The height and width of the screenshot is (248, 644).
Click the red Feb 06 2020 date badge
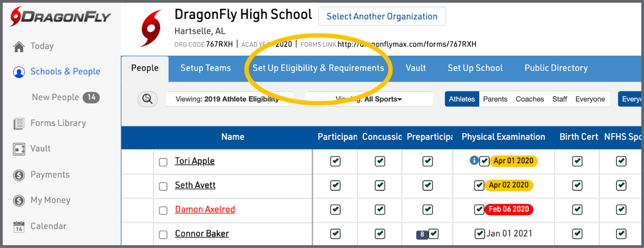click(x=508, y=210)
